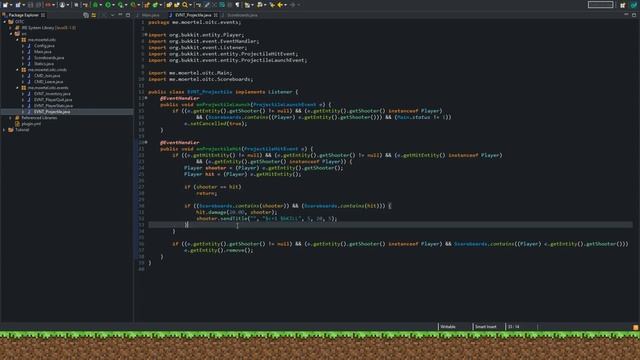640x360 pixels.
Task: Click the Open Perspective icon at top right
Action: [x=622, y=5]
